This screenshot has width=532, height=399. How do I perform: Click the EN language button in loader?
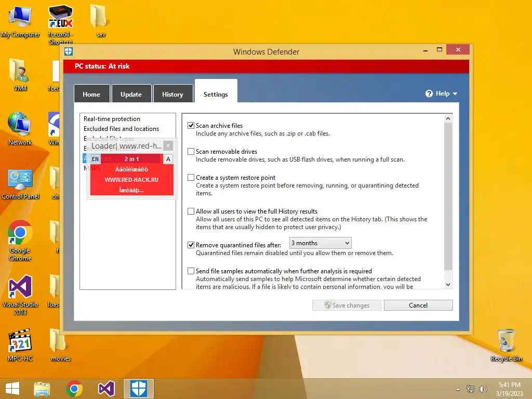point(96,159)
